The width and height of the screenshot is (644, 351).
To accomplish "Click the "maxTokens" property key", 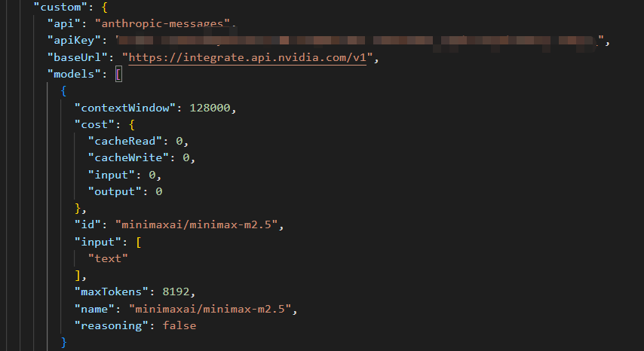I will [x=111, y=291].
